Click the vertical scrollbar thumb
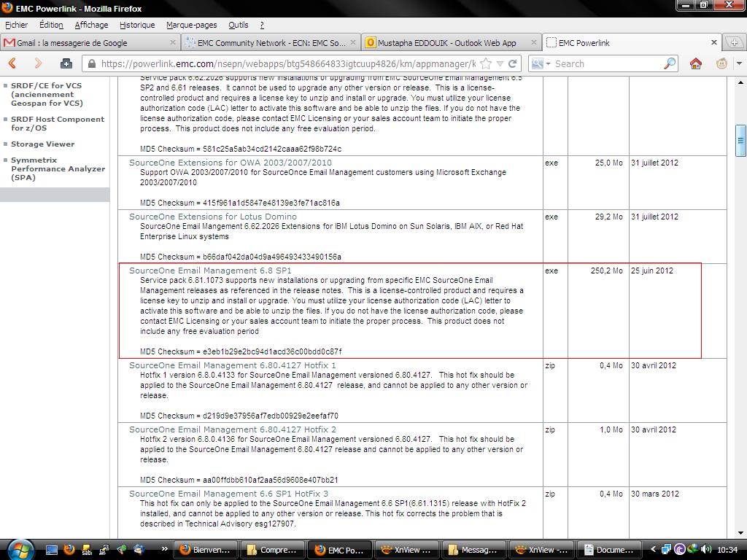This screenshot has height=560, width=747. pyautogui.click(x=740, y=141)
